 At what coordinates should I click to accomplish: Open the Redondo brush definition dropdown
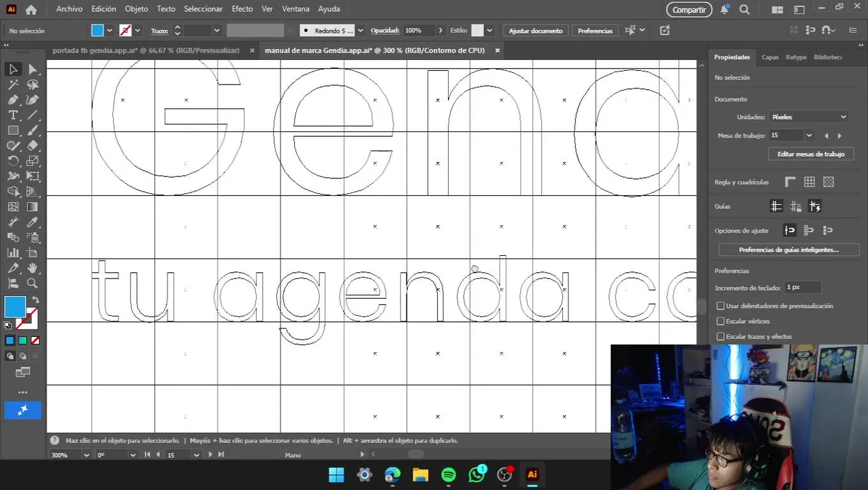[x=360, y=31]
